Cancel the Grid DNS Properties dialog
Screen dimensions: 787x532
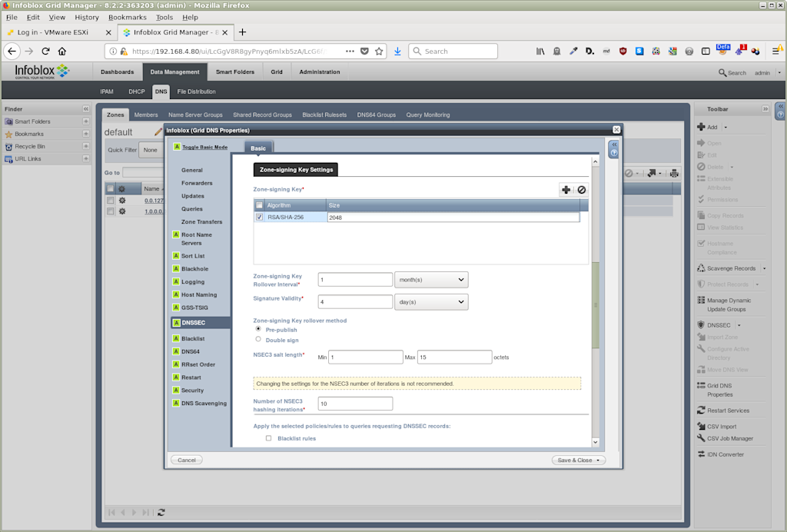[x=187, y=461]
